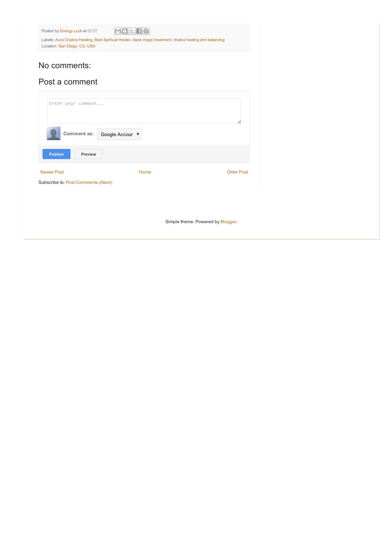Open the Comment as Google Account dropdown
The width and height of the screenshot is (392, 555).
point(119,134)
